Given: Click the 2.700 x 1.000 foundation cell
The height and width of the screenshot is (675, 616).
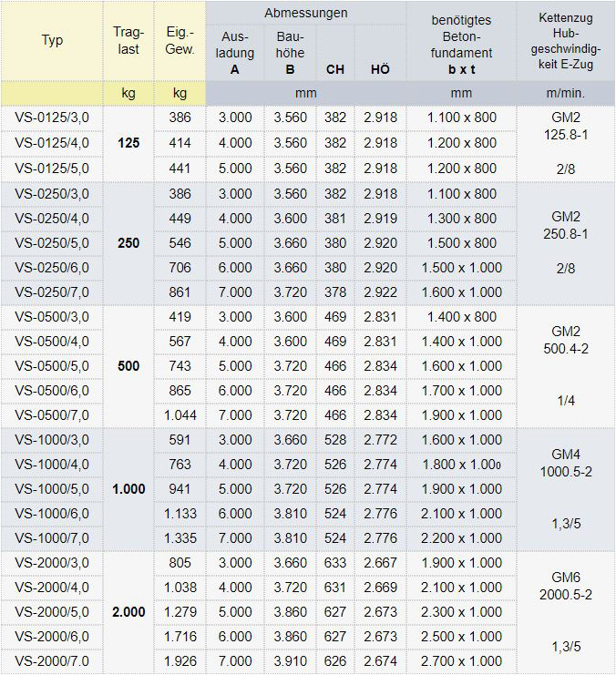Looking at the screenshot, I should (x=461, y=661).
